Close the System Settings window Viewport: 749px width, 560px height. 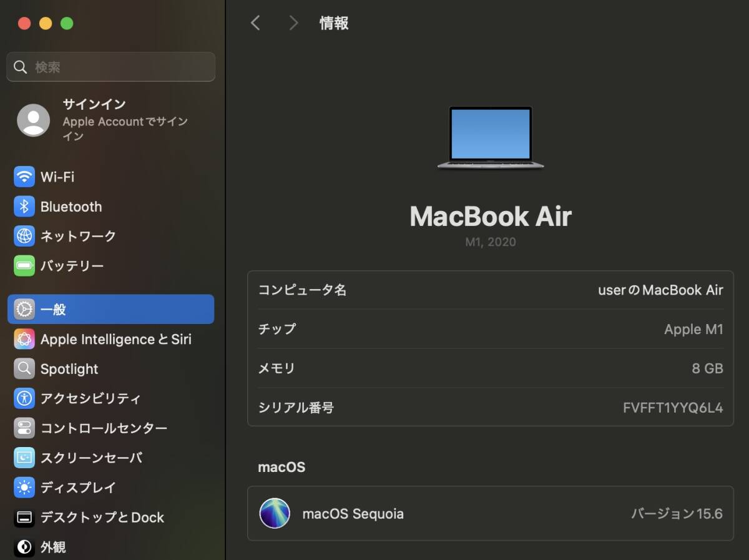[24, 24]
